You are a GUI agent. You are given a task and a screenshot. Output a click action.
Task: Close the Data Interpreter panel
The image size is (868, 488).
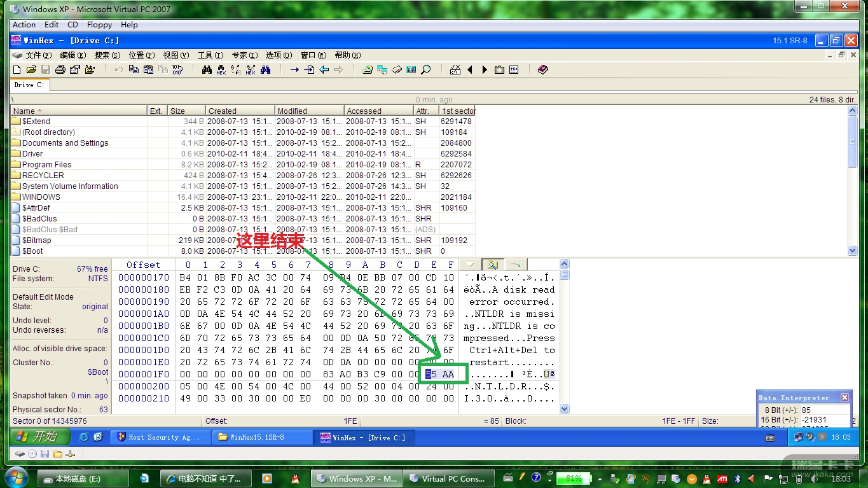844,398
